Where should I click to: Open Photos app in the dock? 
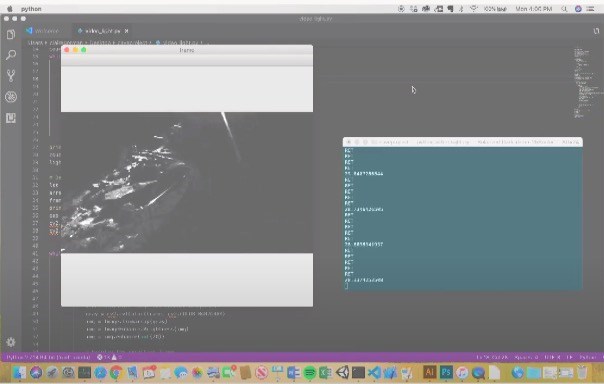pos(197,372)
